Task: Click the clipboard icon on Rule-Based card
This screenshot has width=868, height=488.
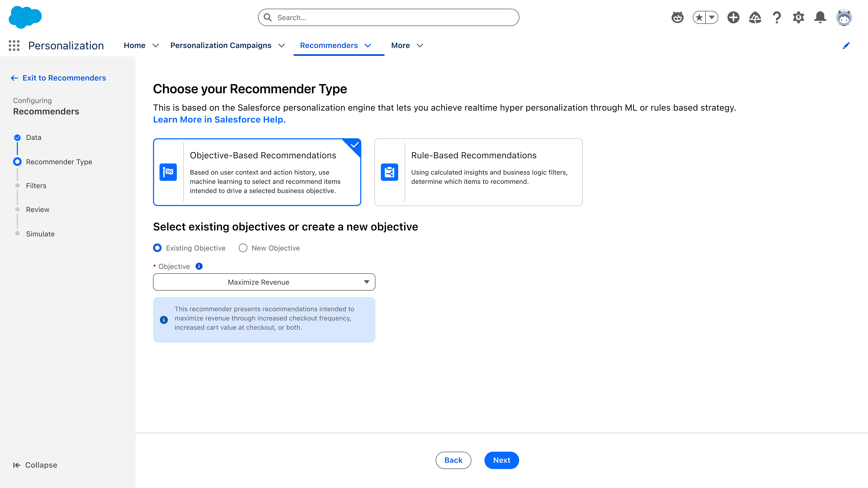Action: pyautogui.click(x=390, y=172)
